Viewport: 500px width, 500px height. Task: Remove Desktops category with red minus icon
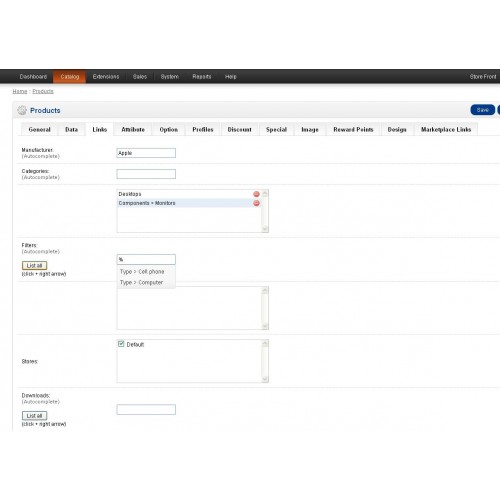pyautogui.click(x=256, y=194)
